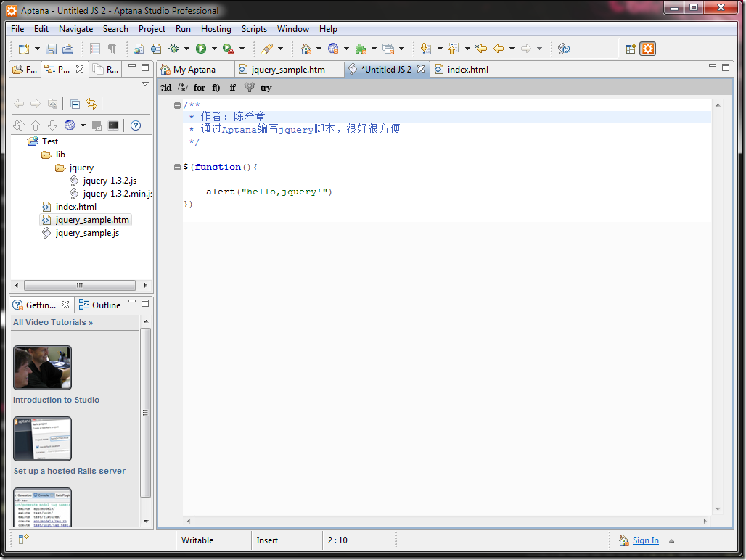746x560 pixels.
Task: Click the Back navigation yellow arrow
Action: (x=499, y=49)
